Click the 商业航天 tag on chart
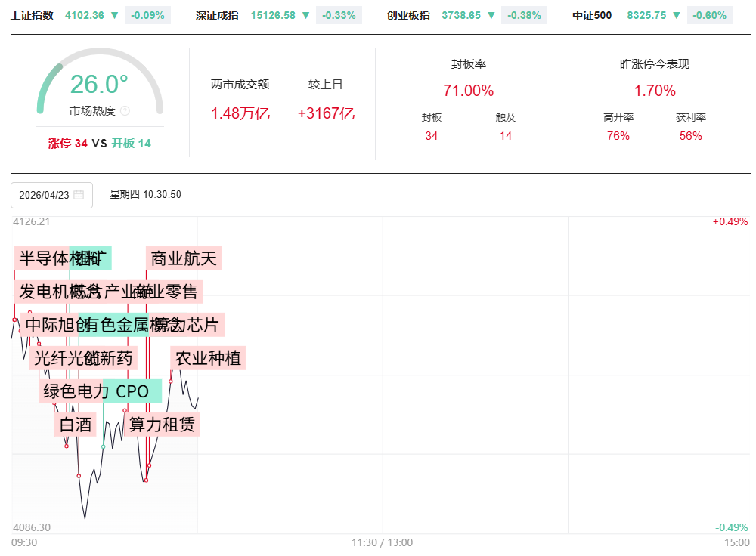756x556 pixels. (x=184, y=258)
